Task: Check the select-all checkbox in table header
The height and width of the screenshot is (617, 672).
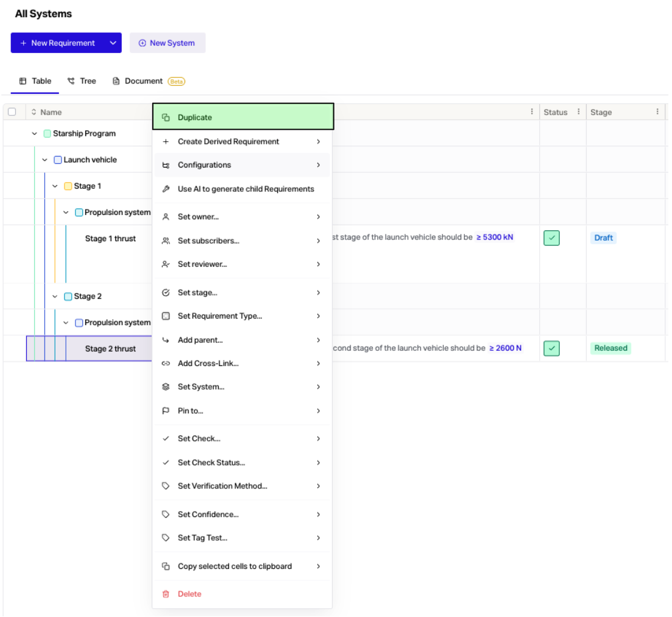Action: tap(12, 112)
